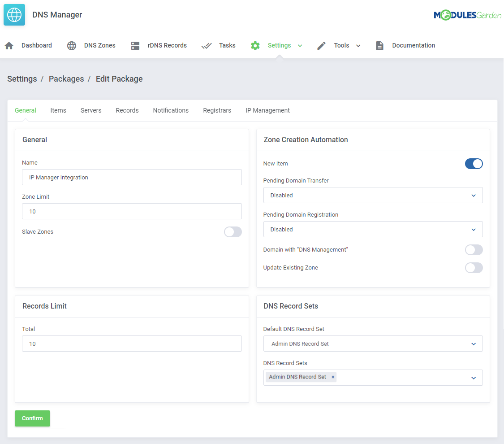Expand the Tools menu chevron

coord(358,46)
